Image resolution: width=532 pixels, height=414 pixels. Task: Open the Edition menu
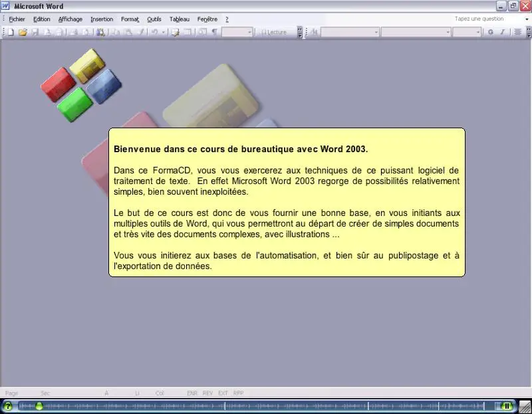[41, 19]
